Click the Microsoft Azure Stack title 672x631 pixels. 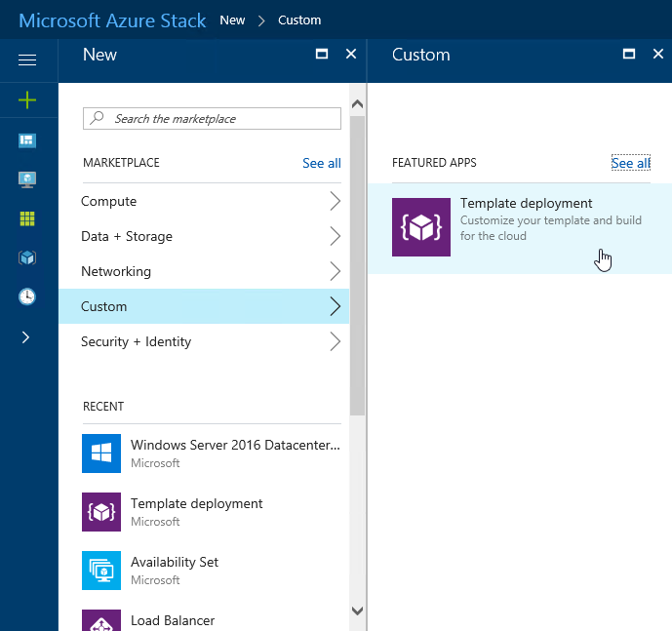pyautogui.click(x=112, y=20)
